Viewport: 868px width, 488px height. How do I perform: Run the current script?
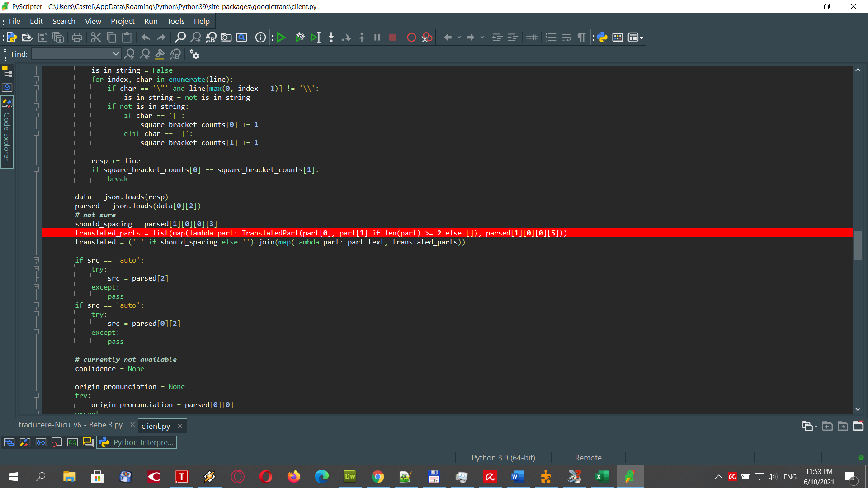point(281,37)
